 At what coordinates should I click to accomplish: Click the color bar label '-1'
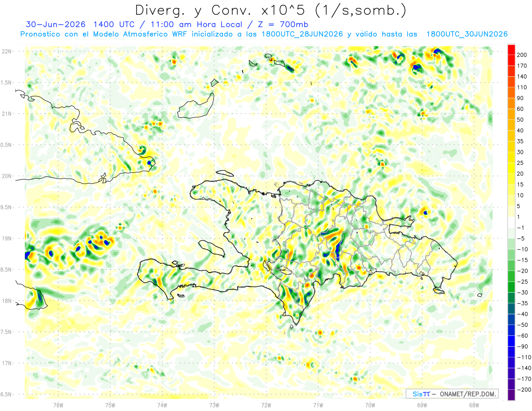pyautogui.click(x=520, y=228)
